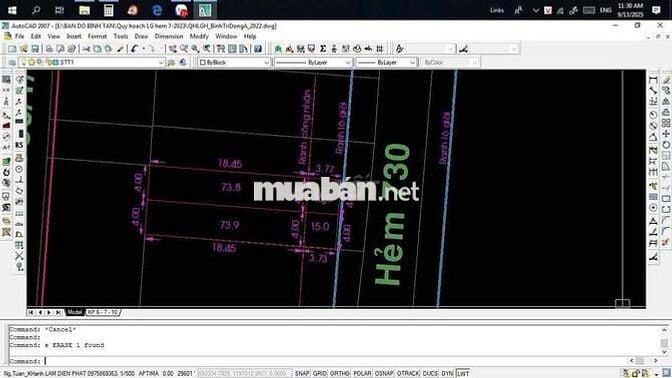Screen dimensions: 672x378
Task: Expand the ByBlock color dropdown
Action: pyautogui.click(x=266, y=63)
